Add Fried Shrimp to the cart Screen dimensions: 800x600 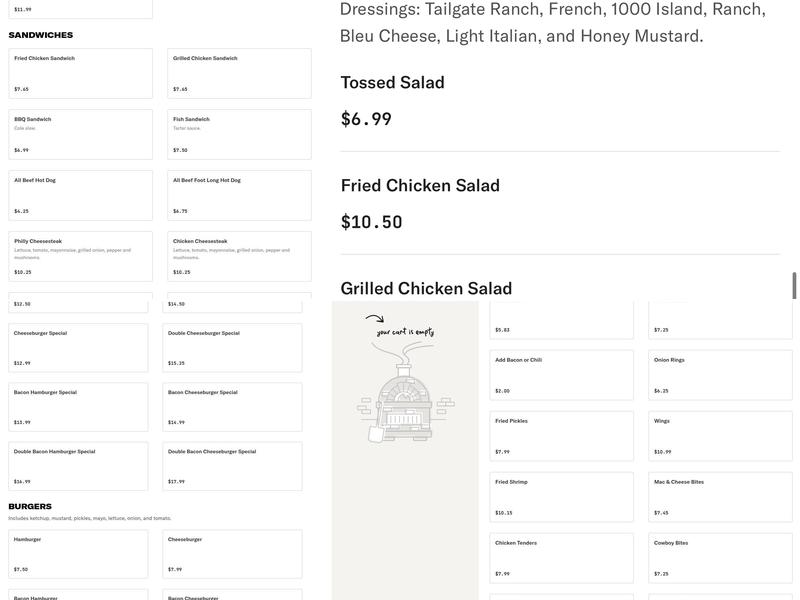pyautogui.click(x=561, y=497)
